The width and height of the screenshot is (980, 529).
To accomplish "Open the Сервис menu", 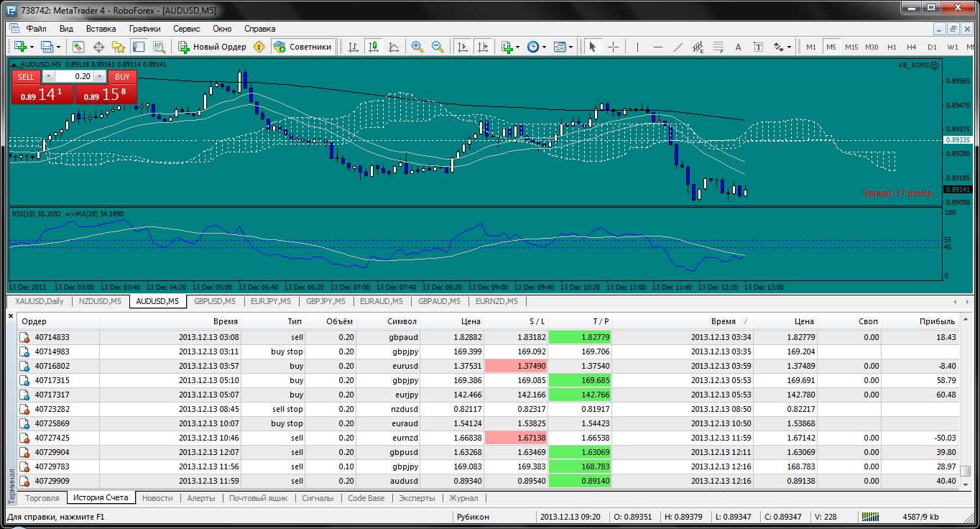I will (187, 29).
